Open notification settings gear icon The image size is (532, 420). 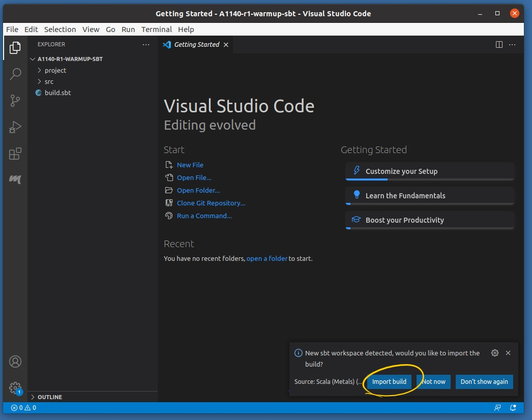[495, 353]
